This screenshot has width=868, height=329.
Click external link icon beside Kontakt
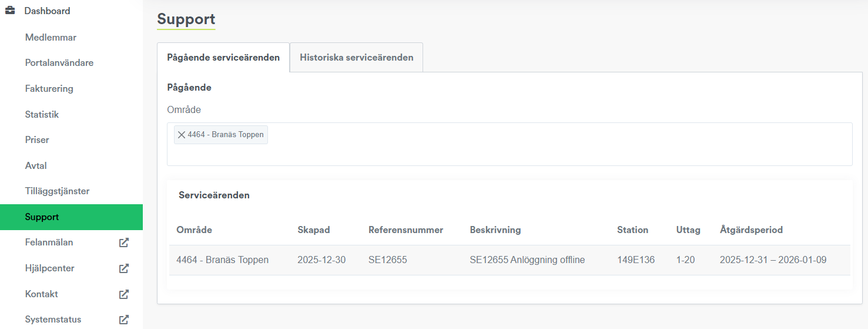coord(123,294)
